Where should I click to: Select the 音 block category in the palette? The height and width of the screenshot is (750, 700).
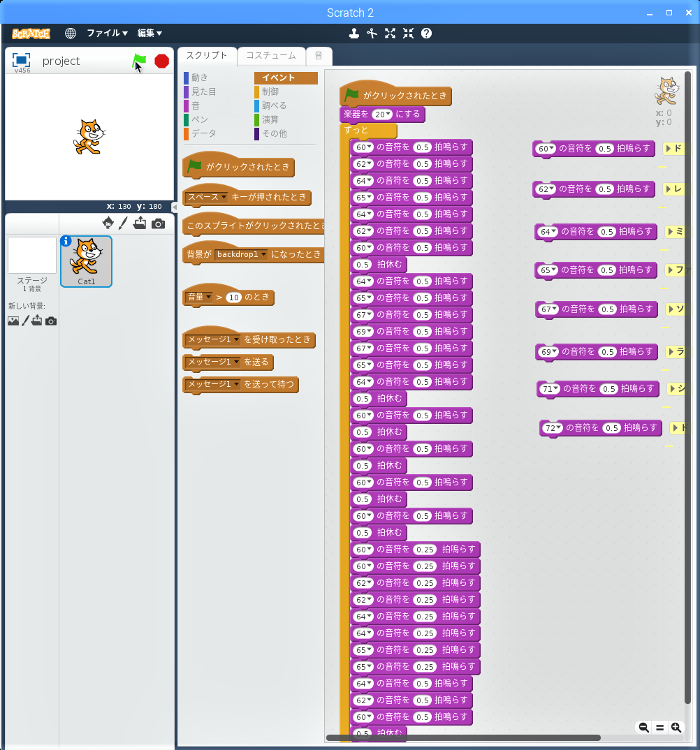click(x=196, y=105)
